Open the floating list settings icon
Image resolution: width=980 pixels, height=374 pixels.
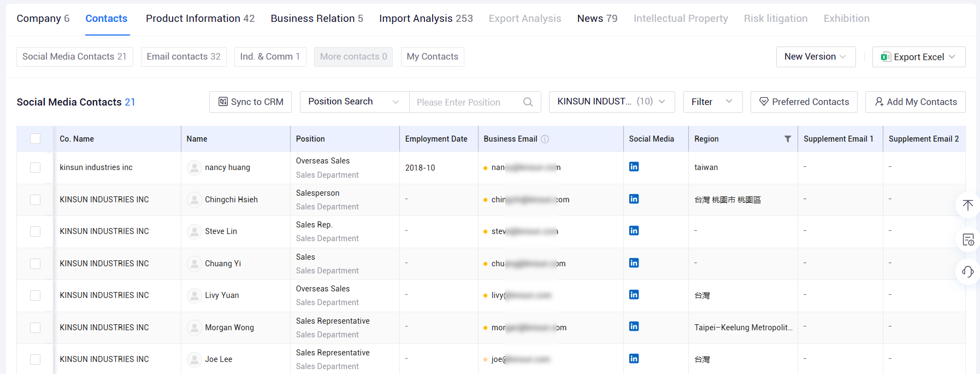968,239
